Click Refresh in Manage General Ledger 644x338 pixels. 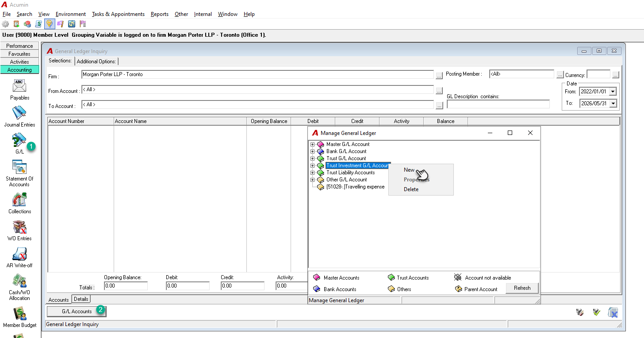point(522,288)
